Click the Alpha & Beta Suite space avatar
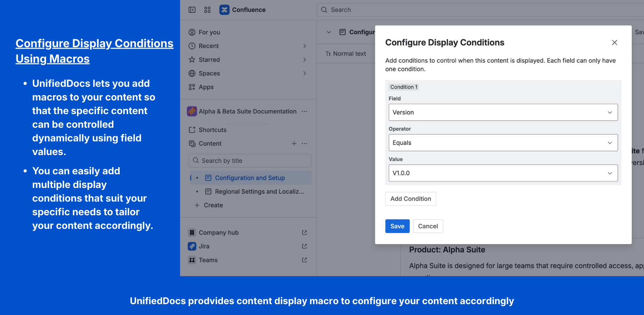Image resolution: width=644 pixels, height=315 pixels. click(x=192, y=111)
